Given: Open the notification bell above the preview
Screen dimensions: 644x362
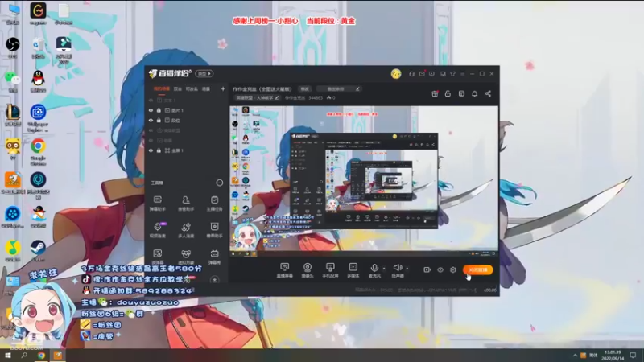Looking at the screenshot, I should point(474,93).
